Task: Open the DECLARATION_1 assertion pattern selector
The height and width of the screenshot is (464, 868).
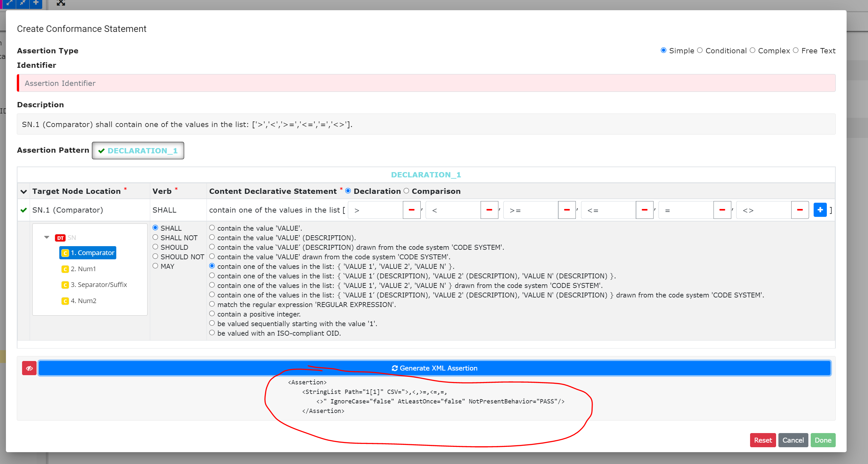Action: pos(138,150)
